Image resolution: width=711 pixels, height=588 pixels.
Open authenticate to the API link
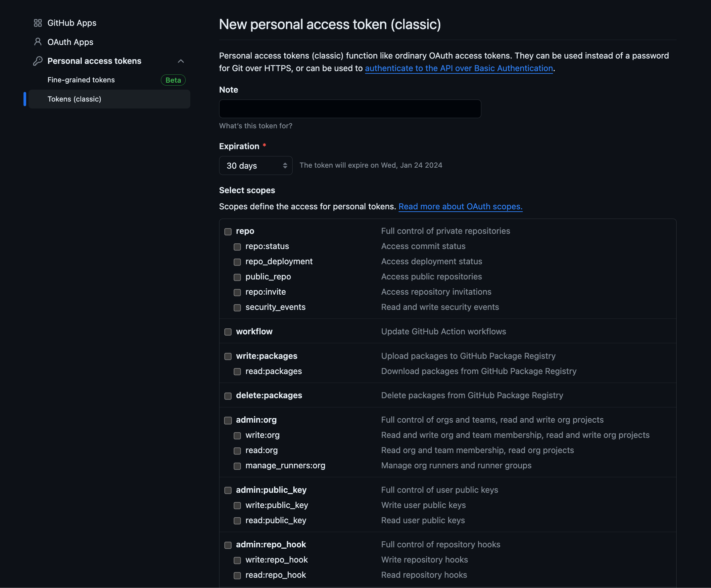(x=458, y=68)
